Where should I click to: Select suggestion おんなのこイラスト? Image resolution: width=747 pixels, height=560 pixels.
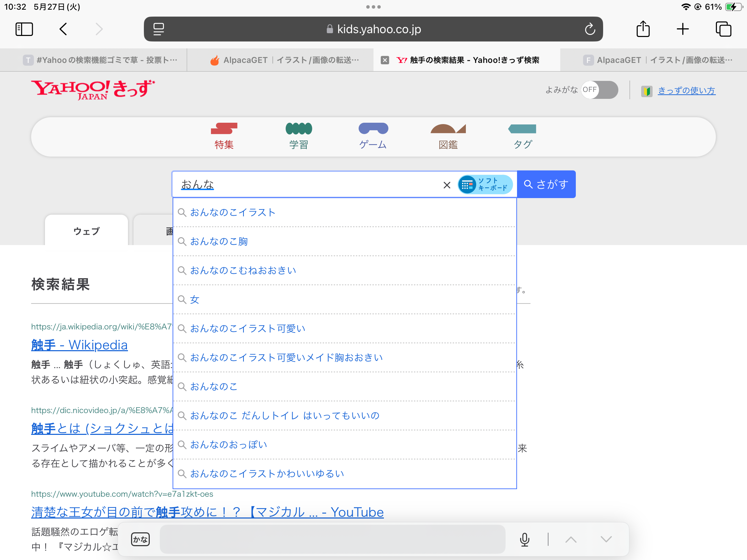(x=344, y=212)
